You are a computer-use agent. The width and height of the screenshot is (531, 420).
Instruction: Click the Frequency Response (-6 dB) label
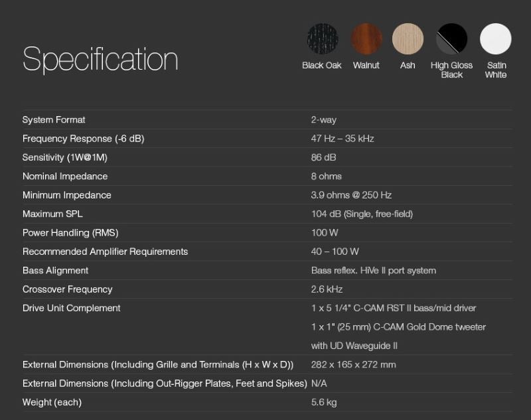pyautogui.click(x=83, y=139)
